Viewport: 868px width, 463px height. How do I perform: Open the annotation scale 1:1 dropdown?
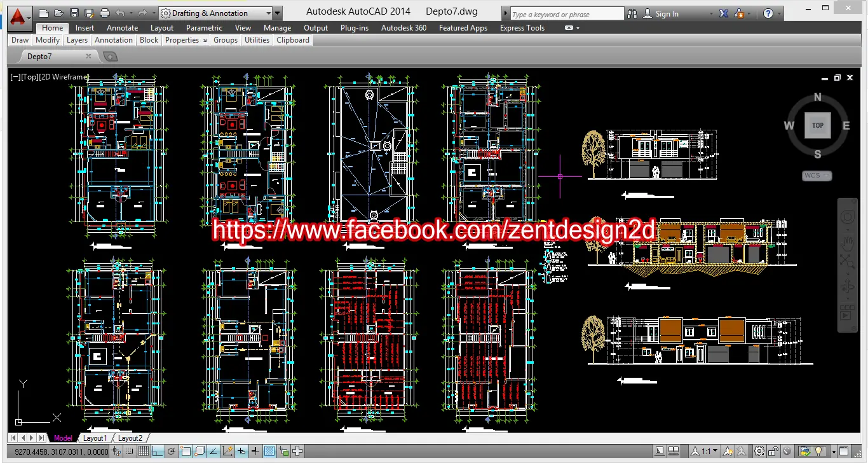click(703, 452)
